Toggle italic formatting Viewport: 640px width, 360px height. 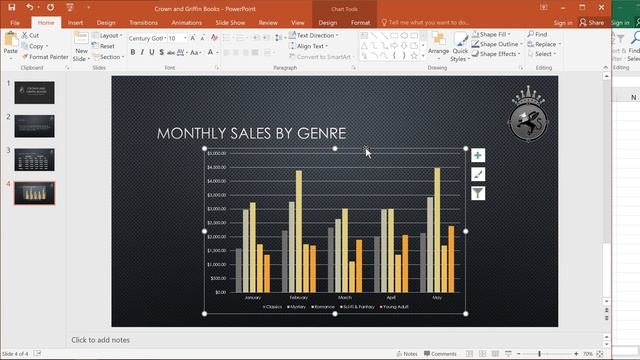[x=142, y=52]
